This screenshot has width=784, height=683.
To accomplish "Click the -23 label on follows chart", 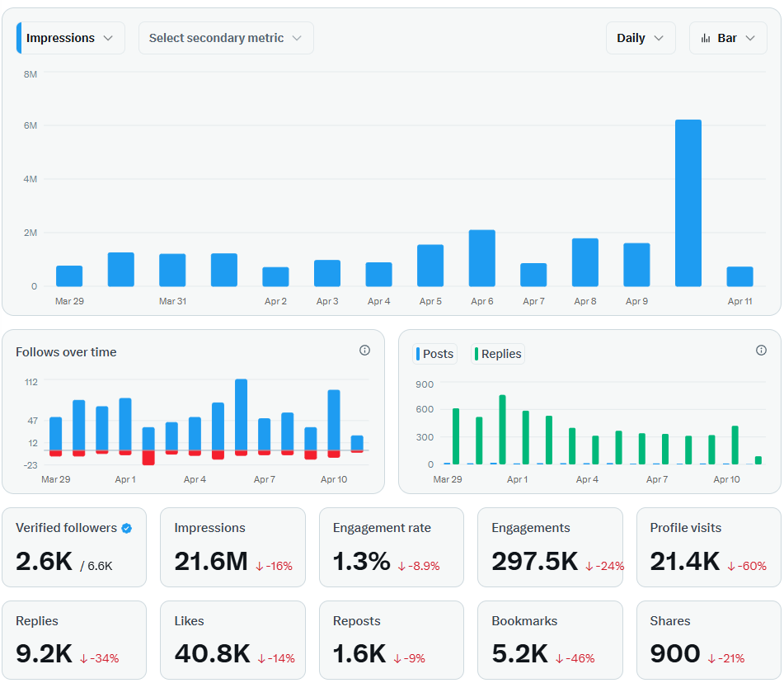I will coord(31,465).
